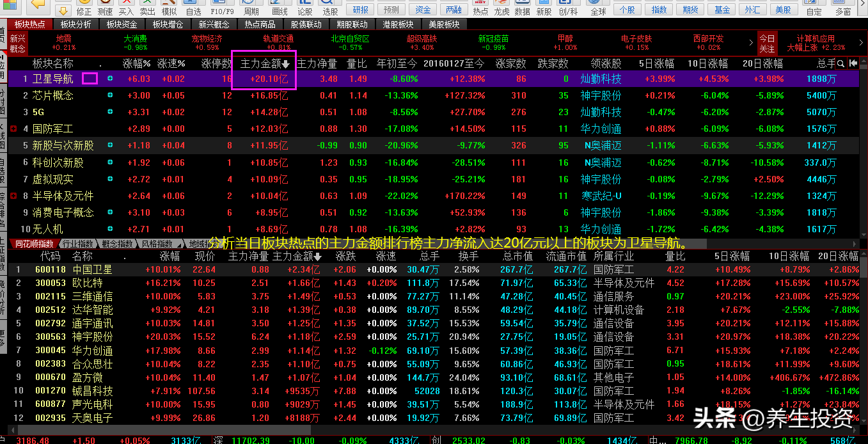The width and height of the screenshot is (868, 444).
Task: Select the 中国卫星 stock row
Action: pos(434,269)
